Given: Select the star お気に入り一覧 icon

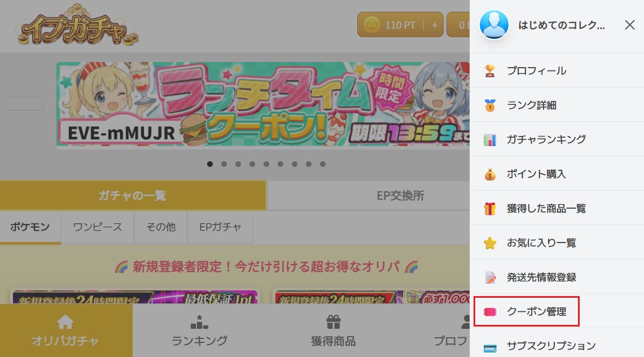Looking at the screenshot, I should (x=489, y=243).
